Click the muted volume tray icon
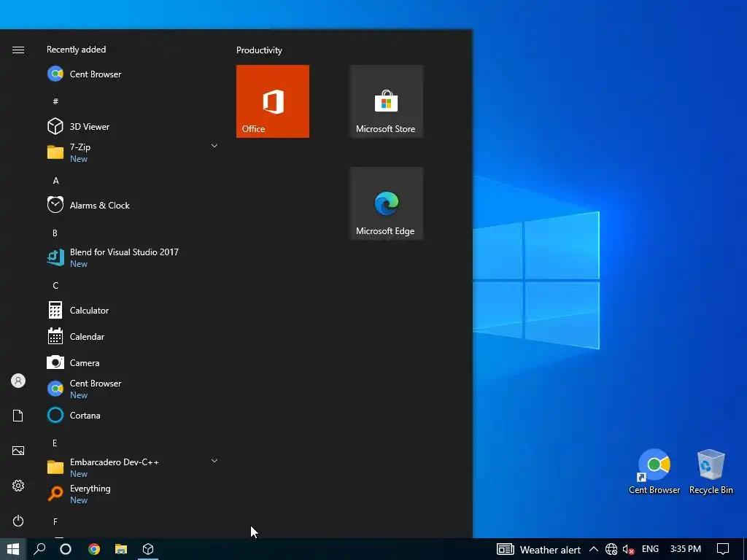The image size is (747, 560). click(x=628, y=550)
